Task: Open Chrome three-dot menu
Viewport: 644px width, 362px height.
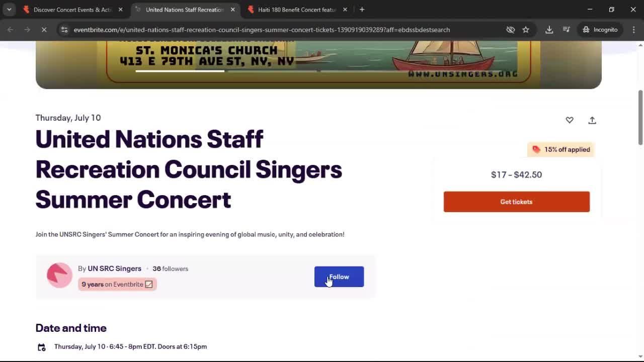Action: 634,30
